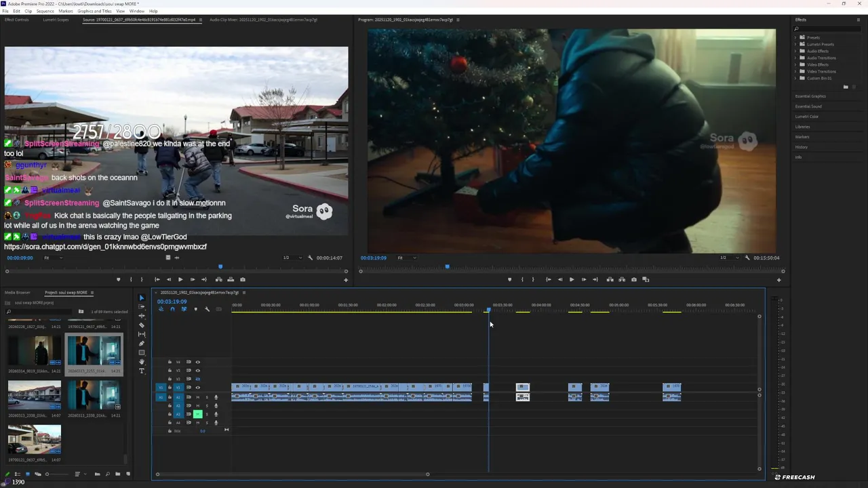Open the Graphics and Titles menu

click(x=94, y=12)
